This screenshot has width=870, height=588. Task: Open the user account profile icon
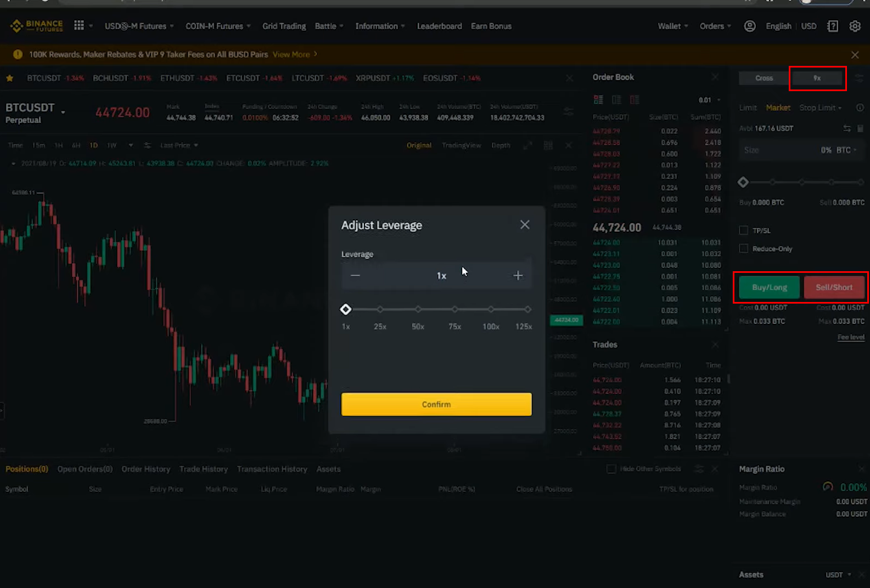(750, 26)
